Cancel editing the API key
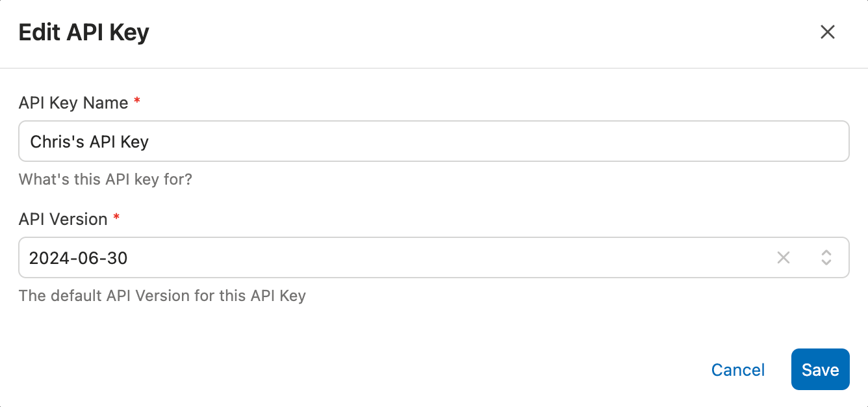This screenshot has height=407, width=868. coord(737,369)
